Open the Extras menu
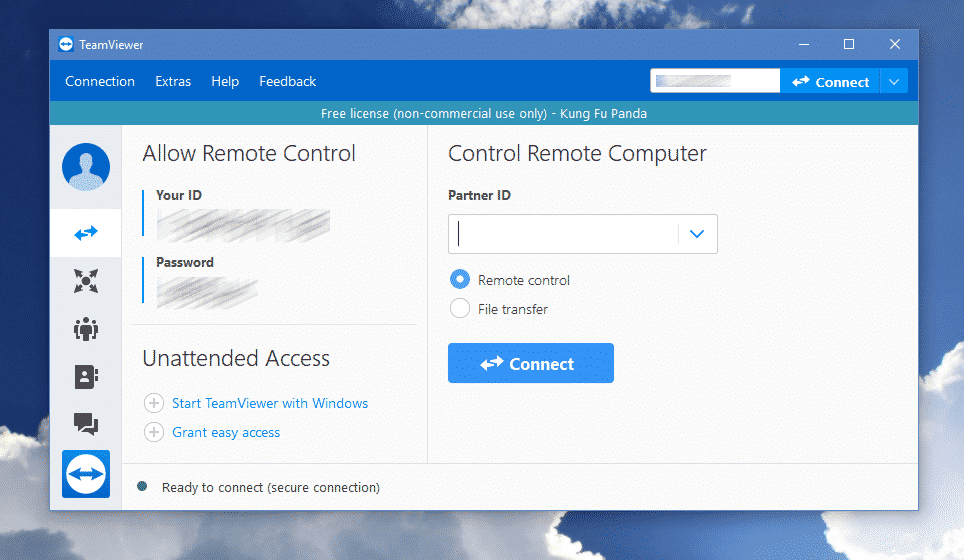The image size is (964, 560). [x=173, y=81]
